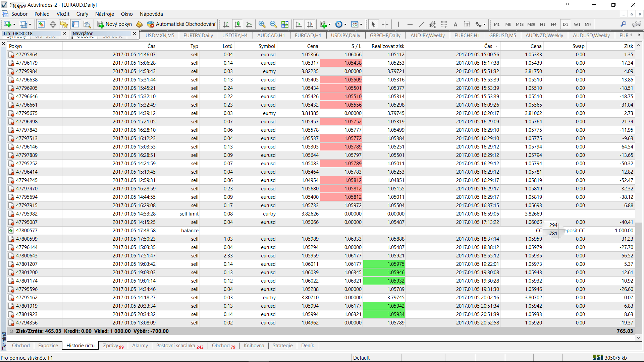Open the Data Window target icon
The width and height of the screenshot is (644, 362).
(53, 24)
